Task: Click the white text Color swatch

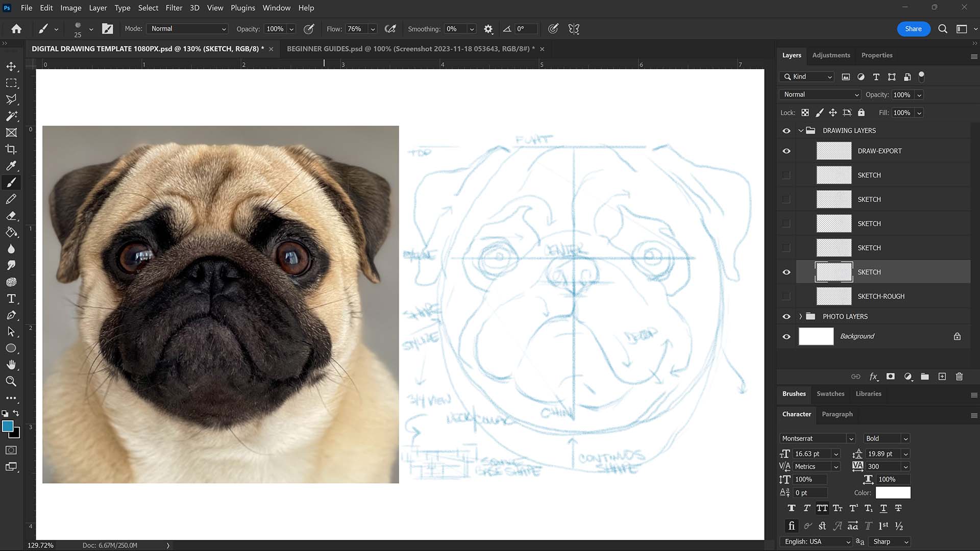Action: (x=893, y=493)
